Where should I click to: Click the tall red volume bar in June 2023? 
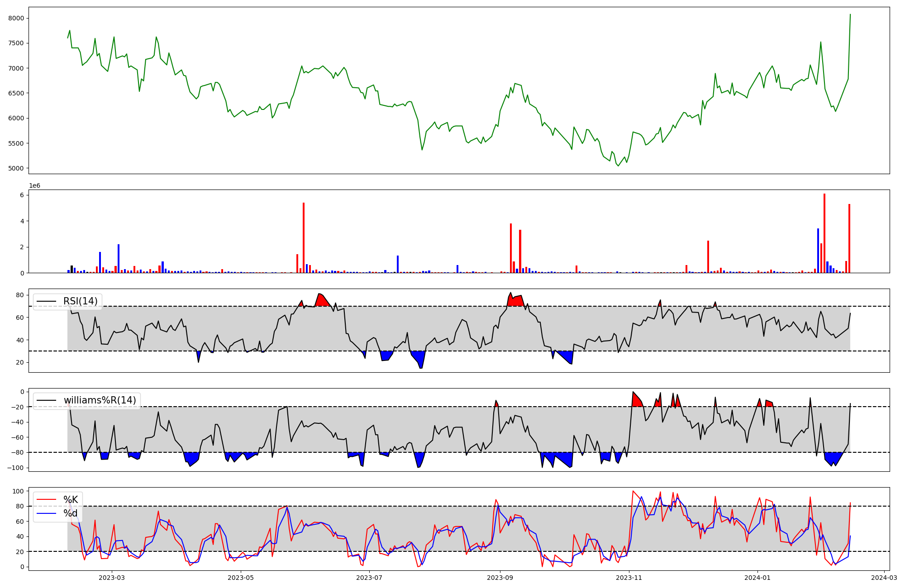point(304,237)
